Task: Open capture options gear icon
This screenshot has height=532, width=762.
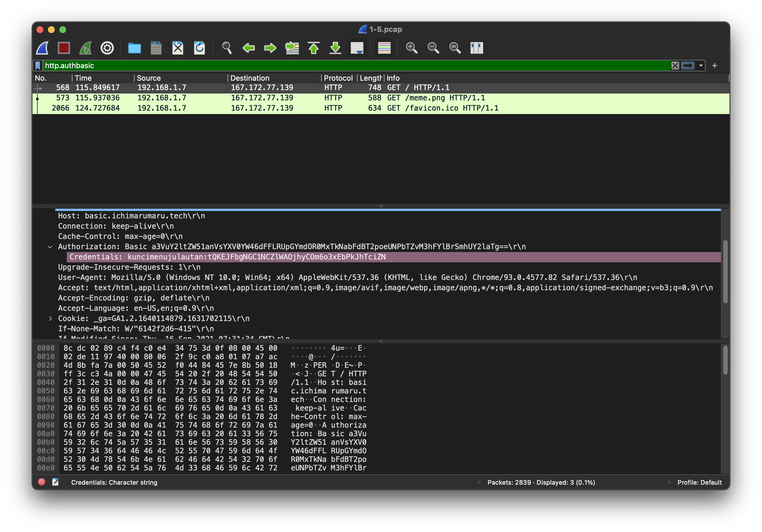Action: [107, 48]
